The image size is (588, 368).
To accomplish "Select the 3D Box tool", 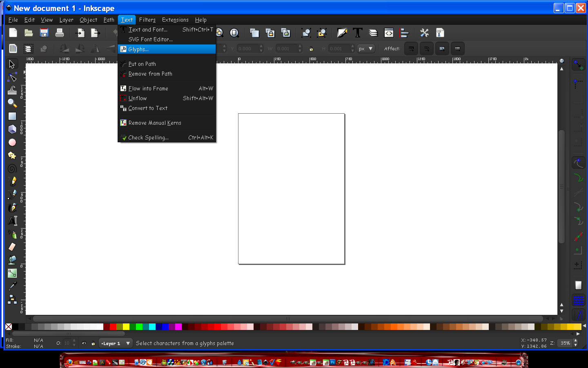I will pyautogui.click(x=12, y=130).
